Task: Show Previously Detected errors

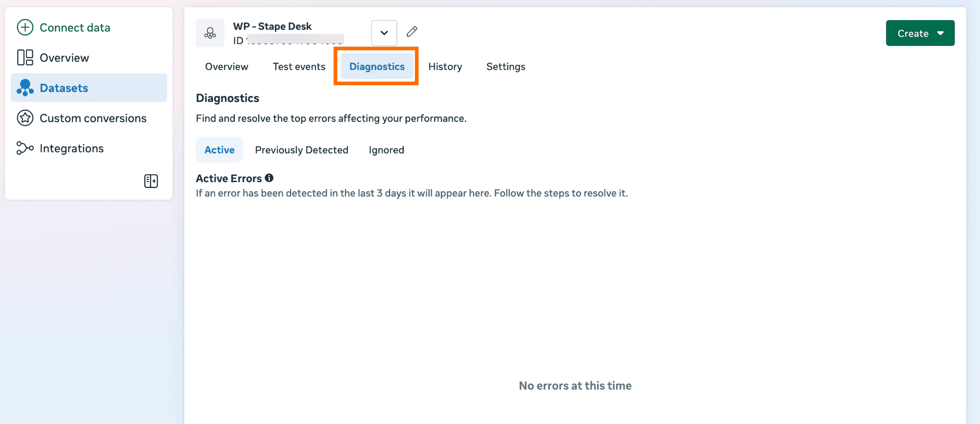Action: click(x=301, y=150)
